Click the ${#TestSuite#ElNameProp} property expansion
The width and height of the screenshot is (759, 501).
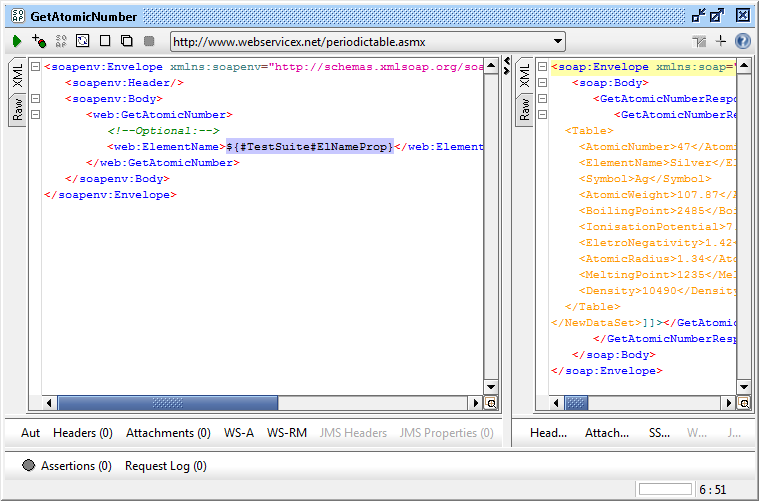click(310, 147)
